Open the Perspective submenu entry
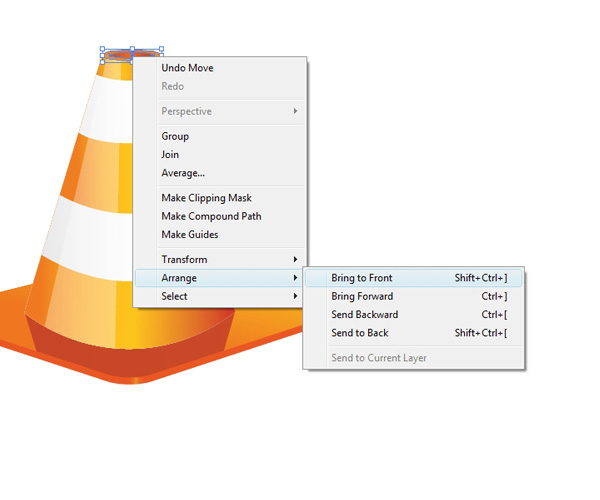Screen dimensions: 600x500 (x=221, y=111)
